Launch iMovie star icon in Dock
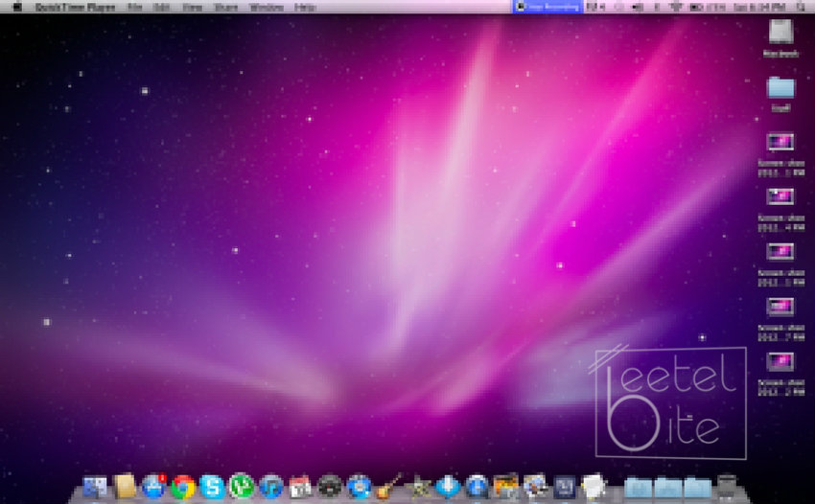Image resolution: width=815 pixels, height=504 pixels. (418, 488)
